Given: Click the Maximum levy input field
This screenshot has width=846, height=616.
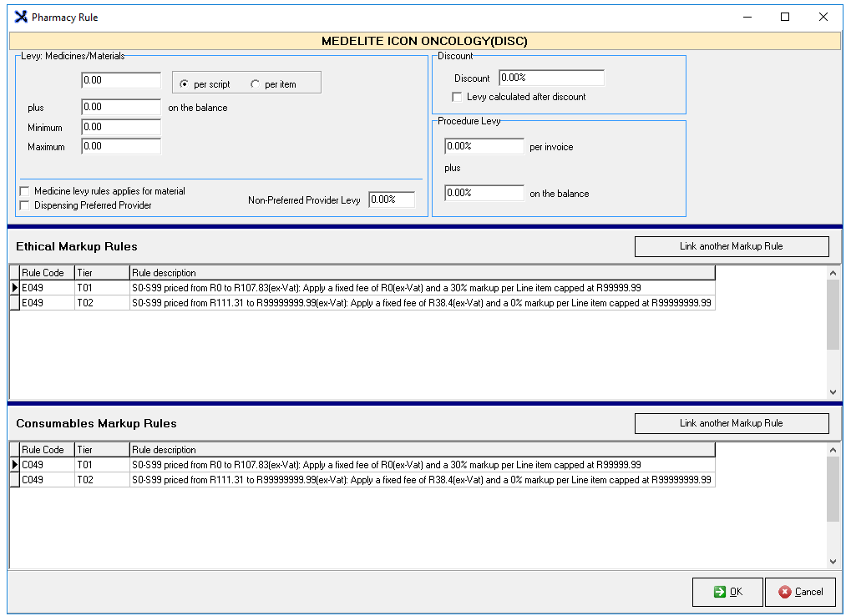Looking at the screenshot, I should [x=120, y=146].
